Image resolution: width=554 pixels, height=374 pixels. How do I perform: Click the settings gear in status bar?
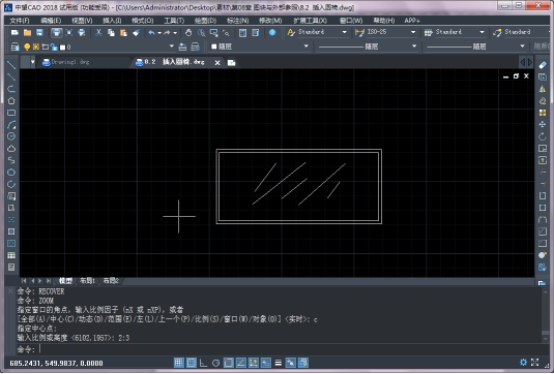pyautogui.click(x=523, y=362)
